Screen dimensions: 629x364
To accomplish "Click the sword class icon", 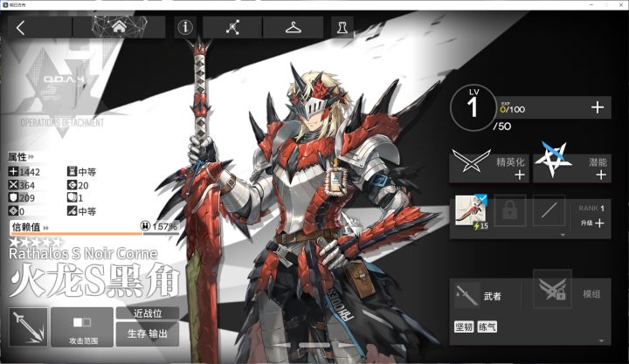I will click(28, 327).
